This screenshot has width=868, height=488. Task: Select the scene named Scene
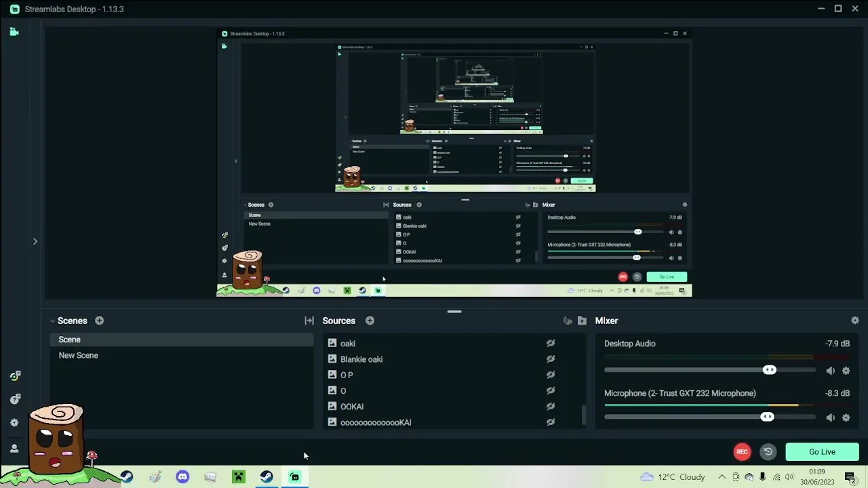pos(182,340)
